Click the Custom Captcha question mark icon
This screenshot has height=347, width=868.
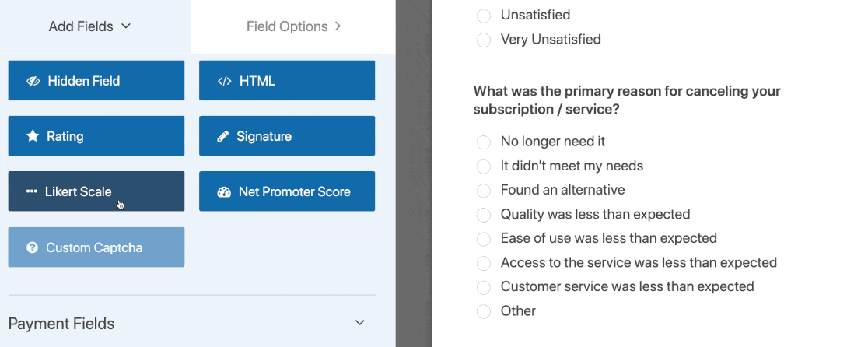(32, 247)
